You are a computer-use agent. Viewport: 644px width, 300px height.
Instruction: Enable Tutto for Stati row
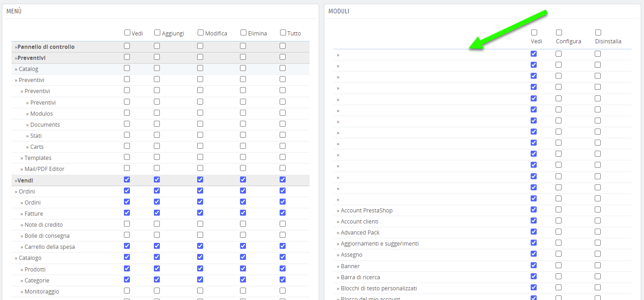point(283,135)
